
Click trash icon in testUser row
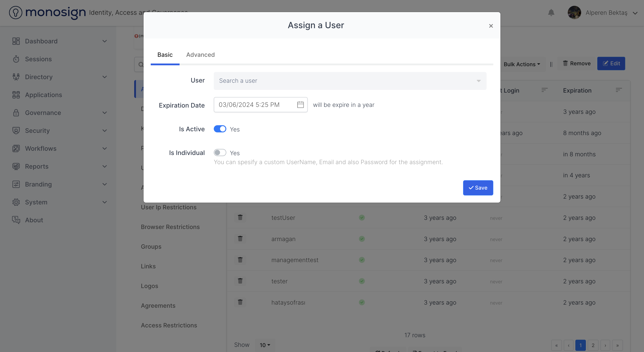240,218
